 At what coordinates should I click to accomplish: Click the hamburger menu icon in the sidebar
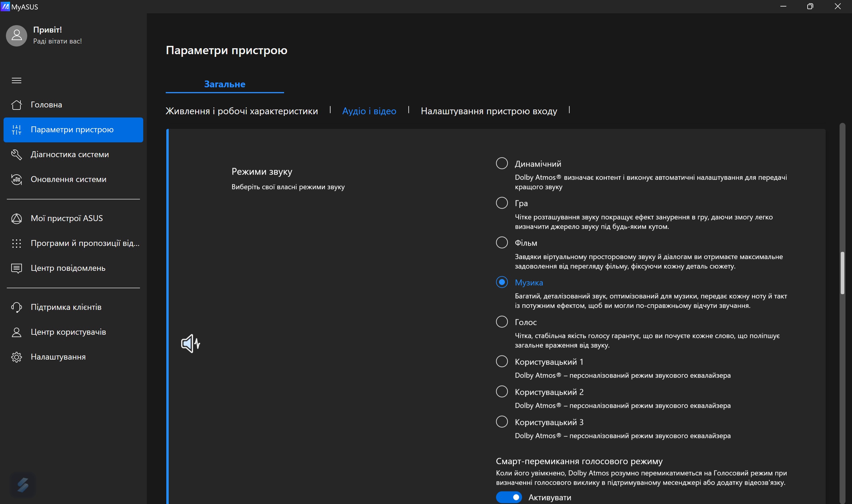click(16, 80)
